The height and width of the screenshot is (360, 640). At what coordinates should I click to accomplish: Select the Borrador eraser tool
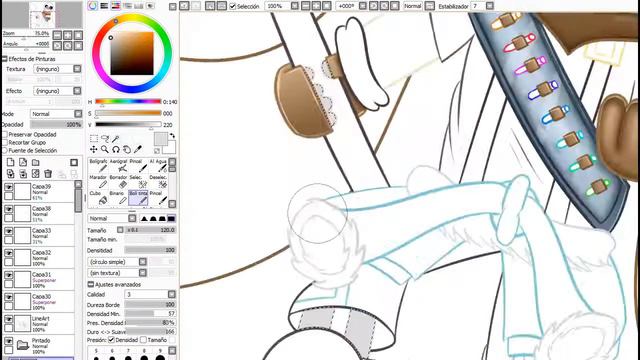[118, 182]
